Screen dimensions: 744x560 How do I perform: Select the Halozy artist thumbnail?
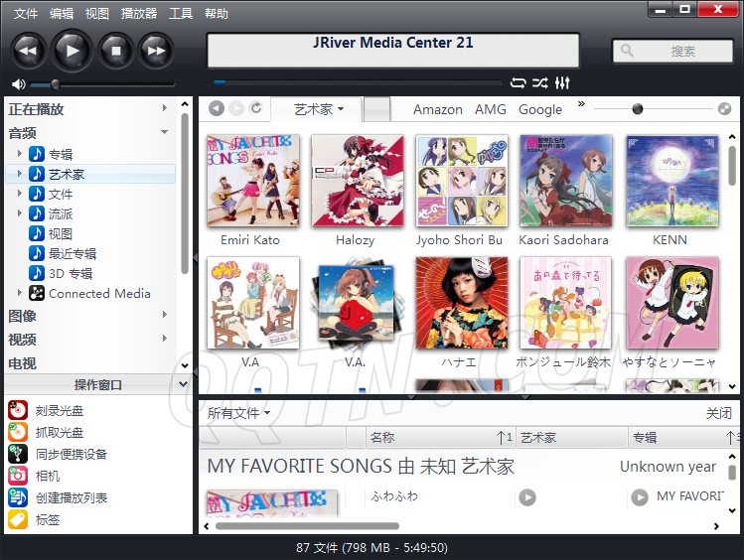click(356, 182)
